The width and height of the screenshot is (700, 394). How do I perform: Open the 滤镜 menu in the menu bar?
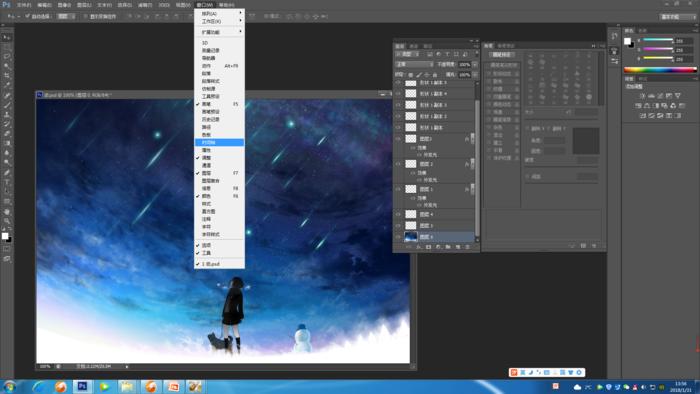tap(145, 5)
